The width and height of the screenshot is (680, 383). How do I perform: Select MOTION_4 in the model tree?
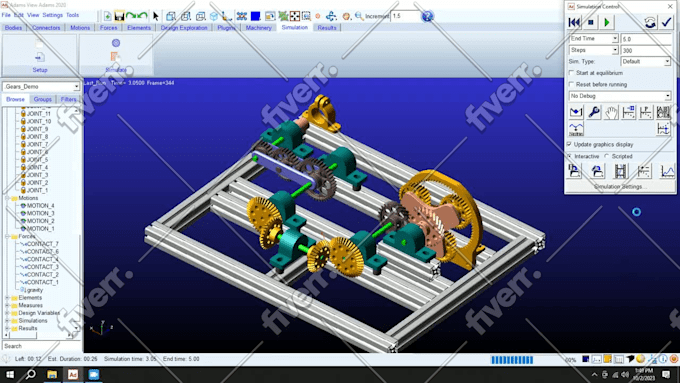(x=40, y=206)
